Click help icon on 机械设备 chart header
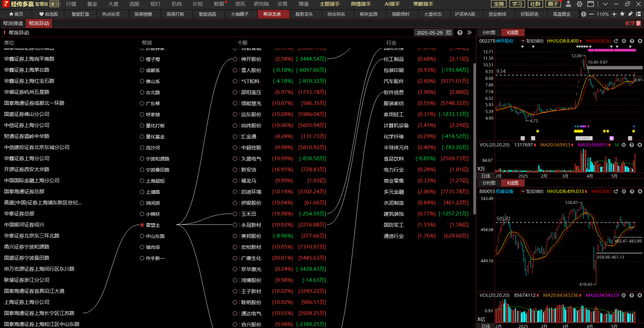Viewport: 644px width, 328px height. [x=632, y=191]
